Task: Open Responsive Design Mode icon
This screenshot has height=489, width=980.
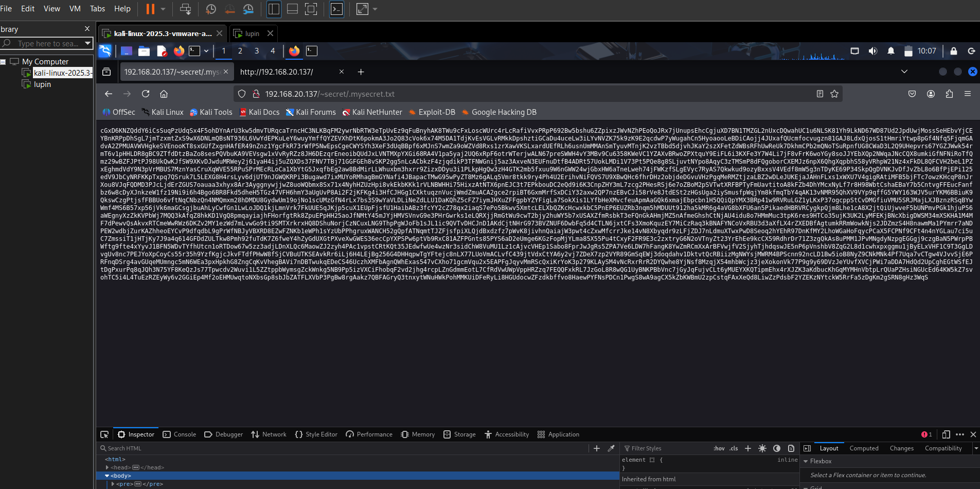Action: tap(946, 434)
